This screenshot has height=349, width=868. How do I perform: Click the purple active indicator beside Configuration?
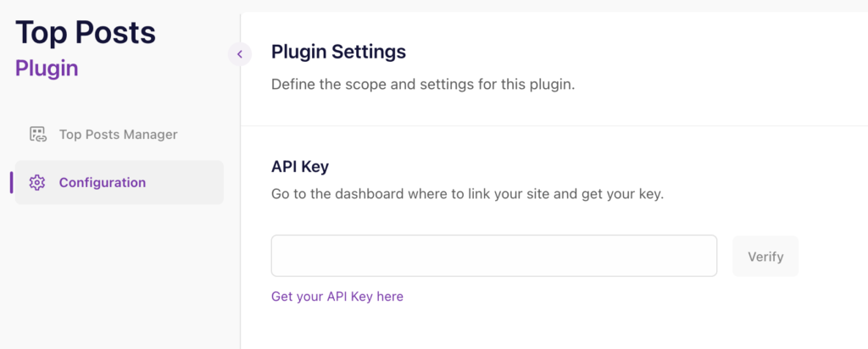pos(11,182)
